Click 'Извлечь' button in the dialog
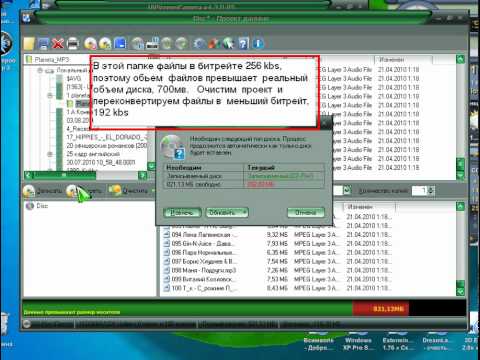480x360 pixels. (182, 212)
